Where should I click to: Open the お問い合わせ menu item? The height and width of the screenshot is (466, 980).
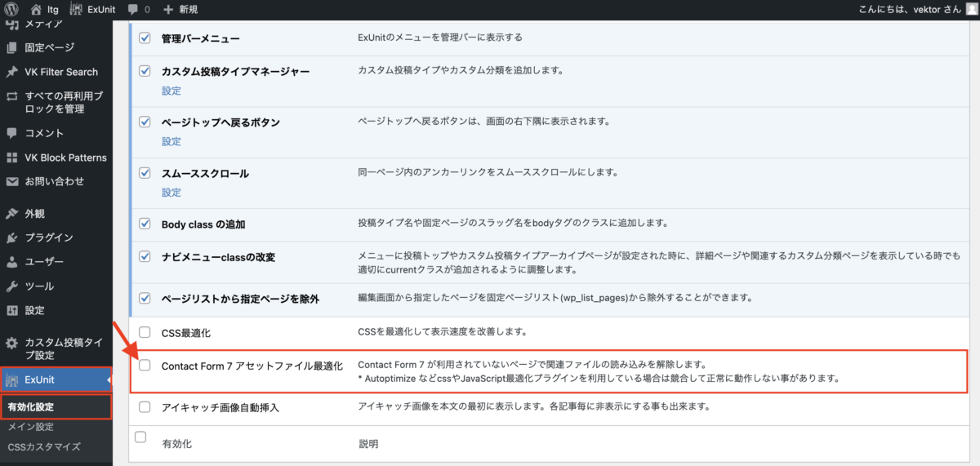56,181
